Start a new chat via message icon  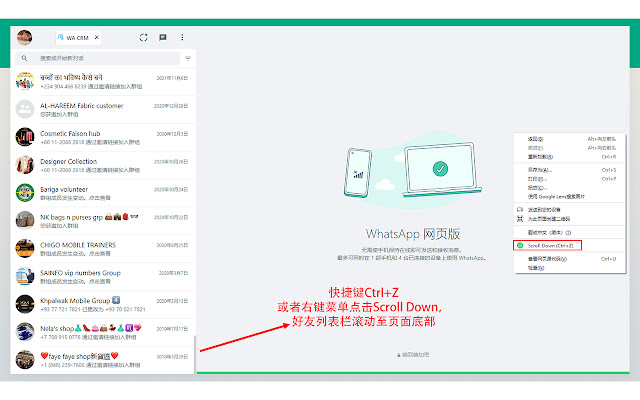tap(162, 38)
